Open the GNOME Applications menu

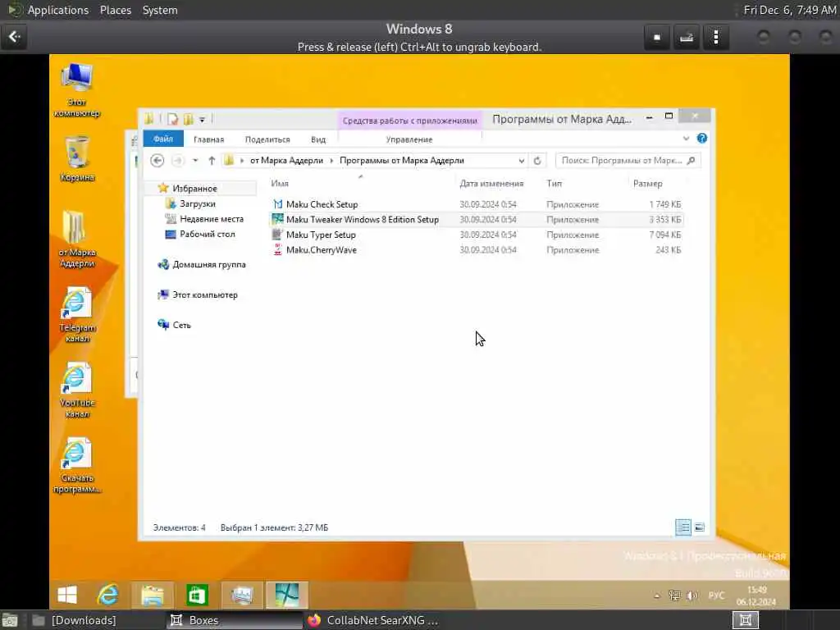[58, 10]
